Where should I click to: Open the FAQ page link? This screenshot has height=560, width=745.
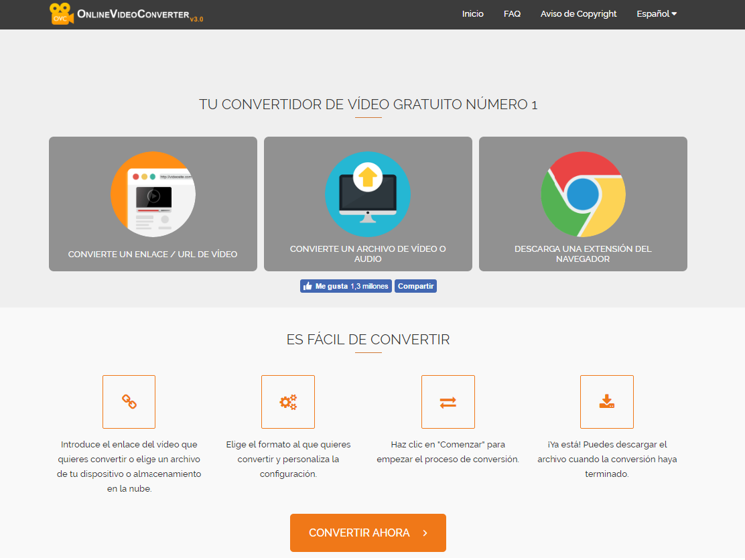(x=512, y=14)
